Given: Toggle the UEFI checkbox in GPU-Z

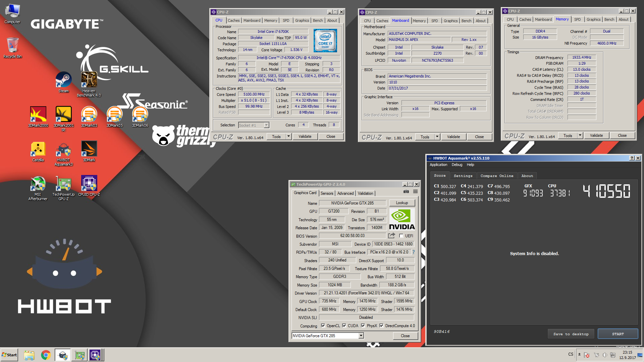Looking at the screenshot, I should coord(401,236).
